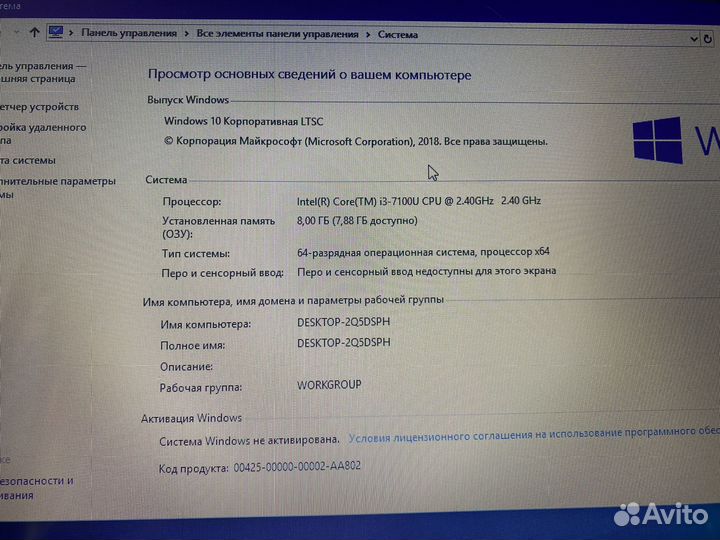Open the license agreement terms link
This screenshot has height=540, width=720.
pyautogui.click(x=534, y=434)
